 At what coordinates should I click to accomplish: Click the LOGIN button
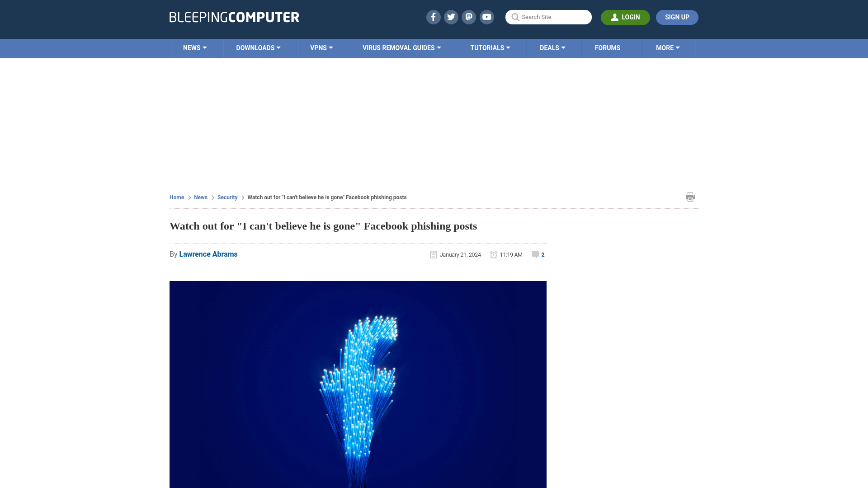point(625,17)
